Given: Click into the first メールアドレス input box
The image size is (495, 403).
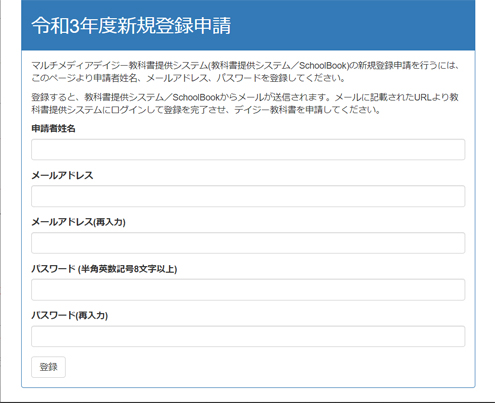Looking at the screenshot, I should point(248,196).
